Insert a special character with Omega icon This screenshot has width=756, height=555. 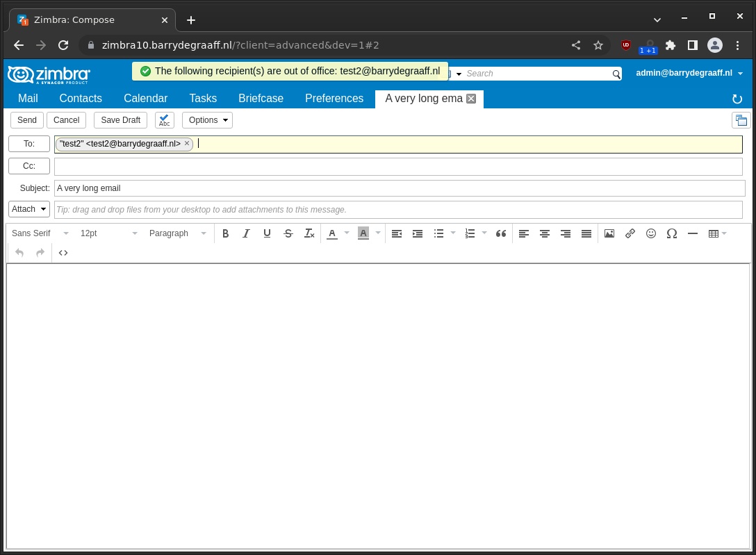(671, 233)
